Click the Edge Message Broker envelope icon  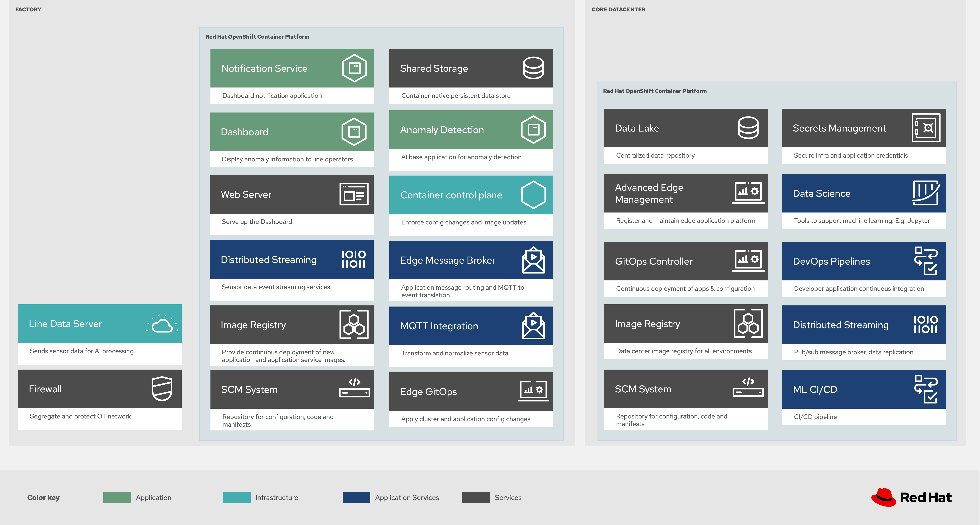[533, 260]
